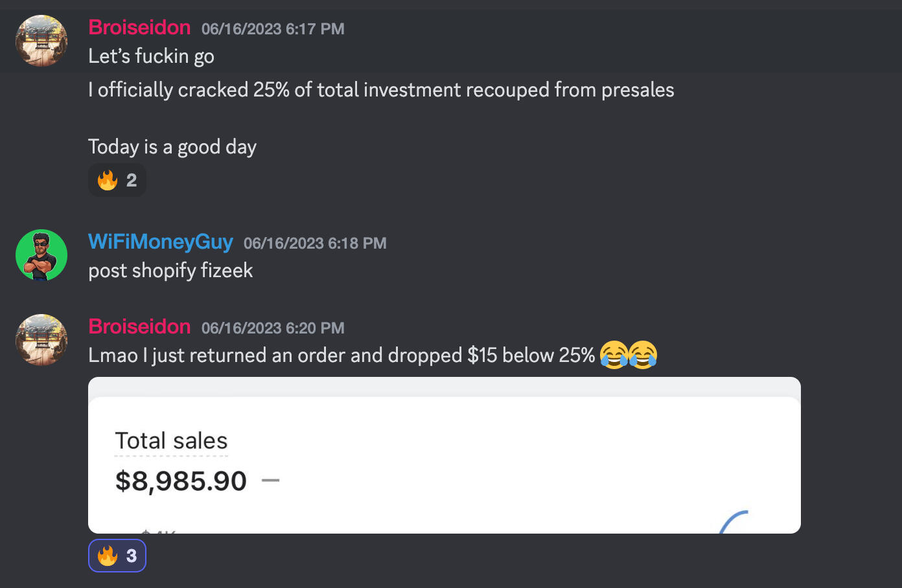
Task: Click the "post shopify fizeek" message
Action: coord(170,271)
